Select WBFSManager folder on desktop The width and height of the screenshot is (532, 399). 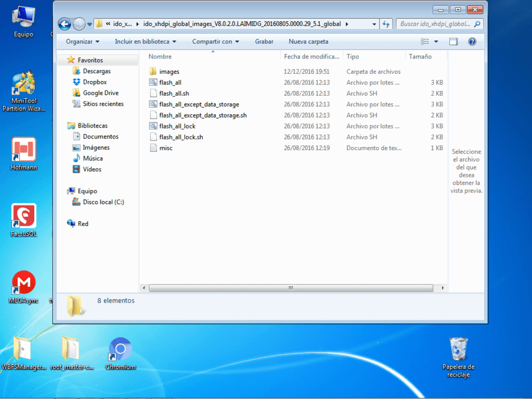pyautogui.click(x=24, y=353)
